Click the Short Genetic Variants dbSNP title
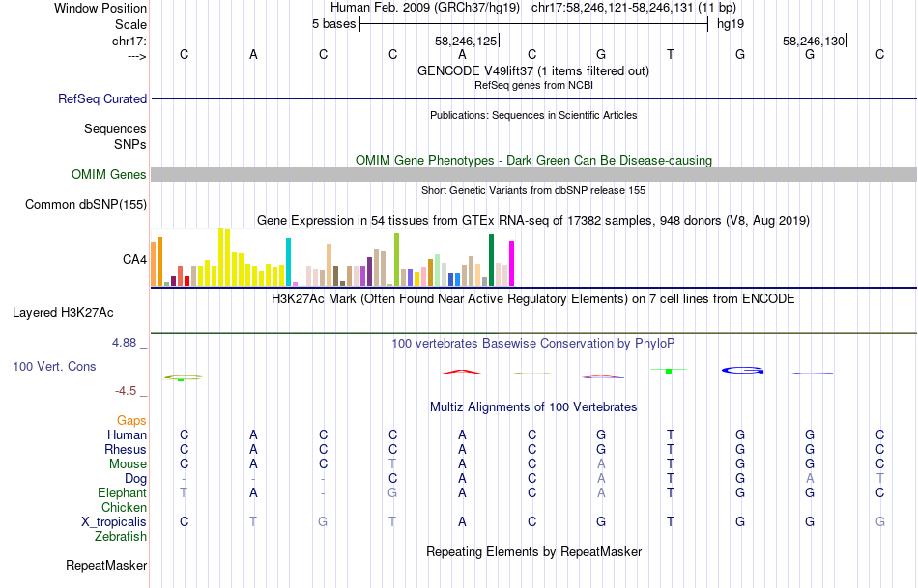918x588 pixels. (533, 191)
